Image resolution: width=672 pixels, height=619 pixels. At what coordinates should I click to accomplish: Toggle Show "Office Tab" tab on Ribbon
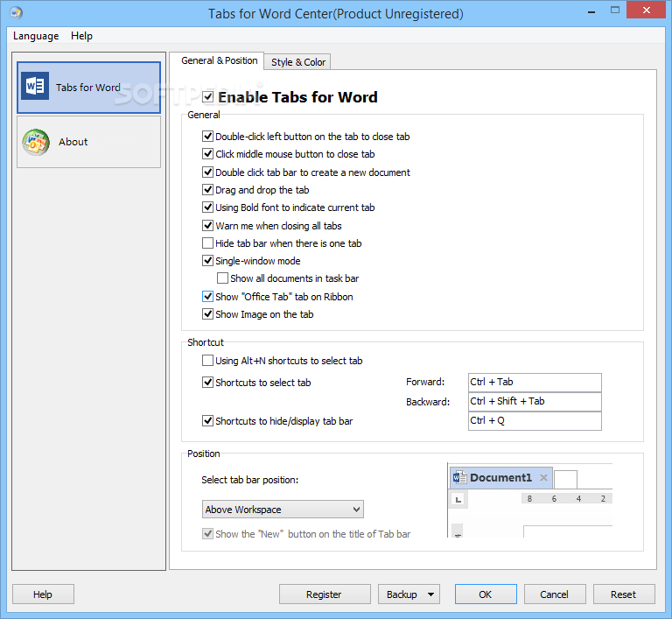(208, 297)
